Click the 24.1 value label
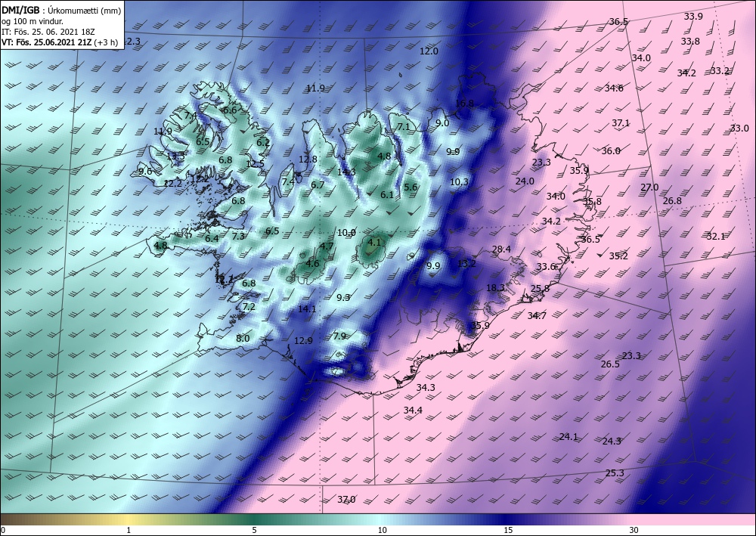Viewport: 756px width, 536px height. coord(569,437)
